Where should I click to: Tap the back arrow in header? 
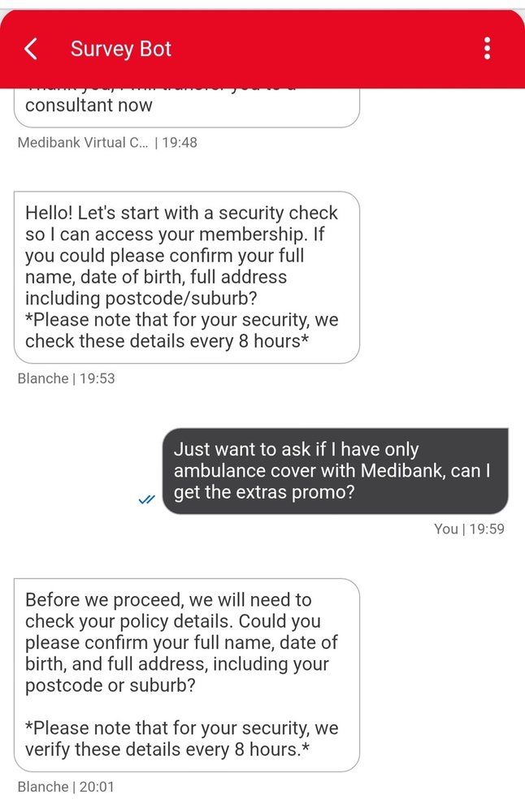(31, 50)
